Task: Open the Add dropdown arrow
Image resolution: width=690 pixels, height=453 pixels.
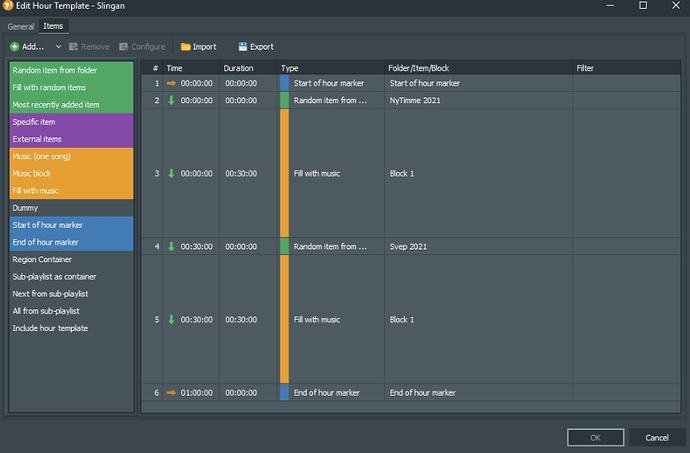Action: pos(59,47)
